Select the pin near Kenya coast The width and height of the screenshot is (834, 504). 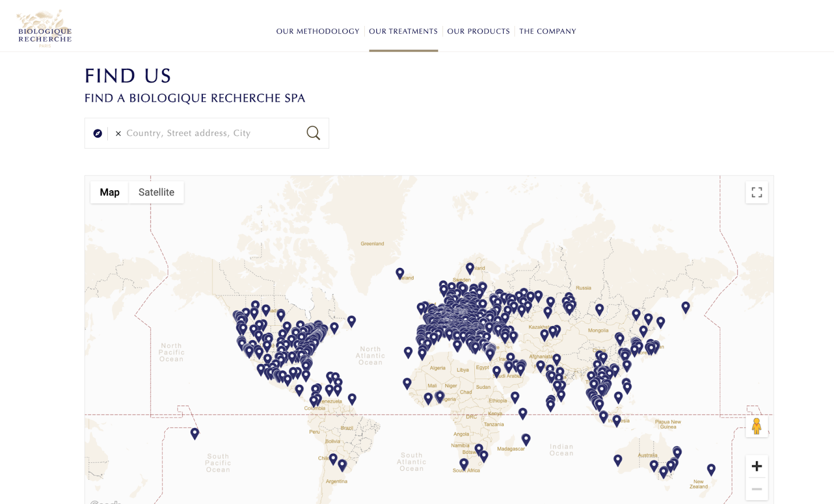523,414
